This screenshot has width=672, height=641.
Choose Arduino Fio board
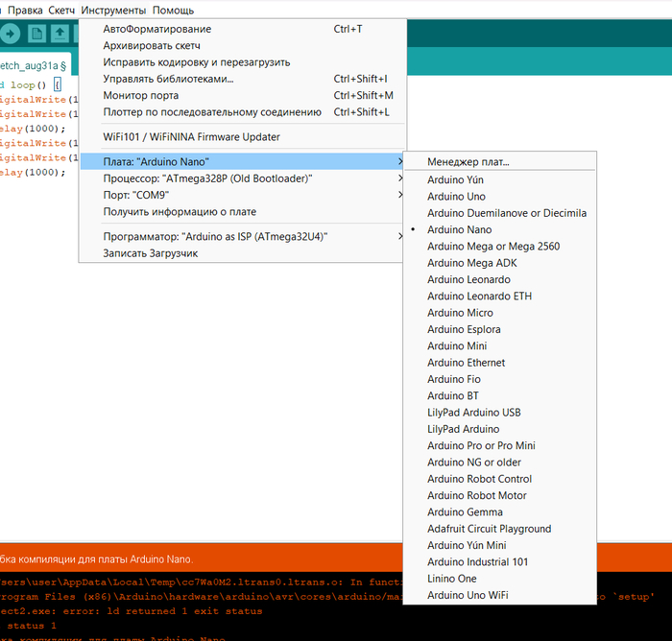(500, 380)
